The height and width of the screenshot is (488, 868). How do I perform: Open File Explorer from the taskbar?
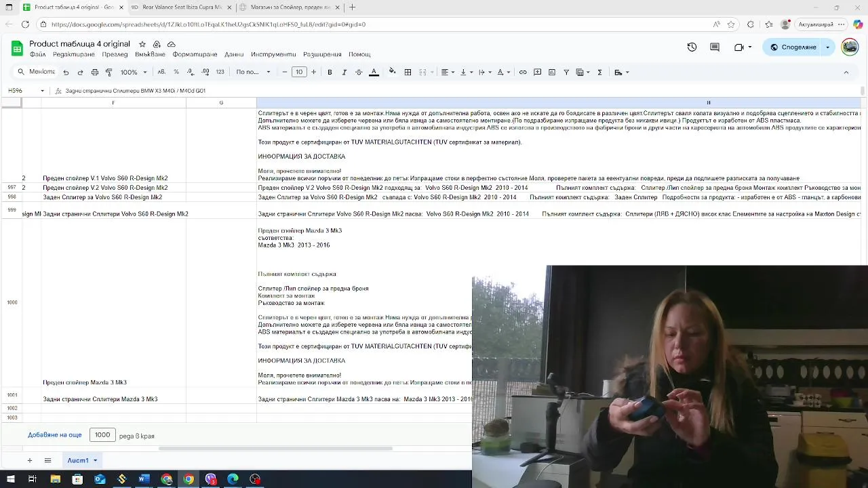55,479
